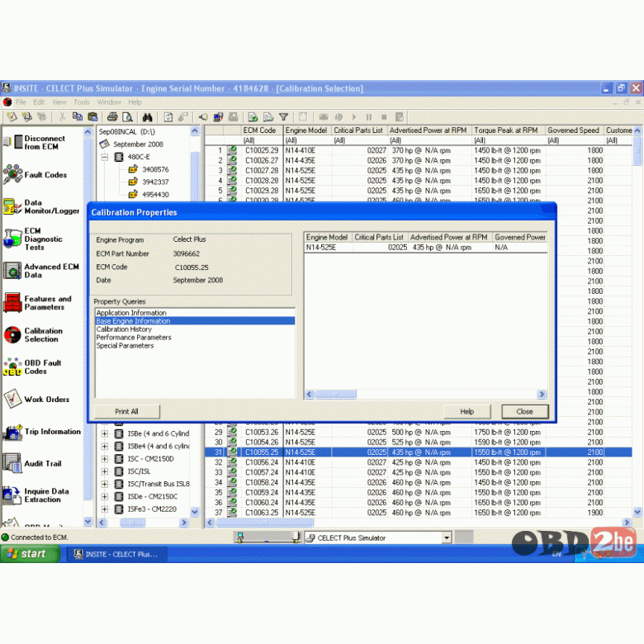Viewport: 644px width, 644px height.
Task: Click the Refresh toolbar icon
Action: pos(168,117)
